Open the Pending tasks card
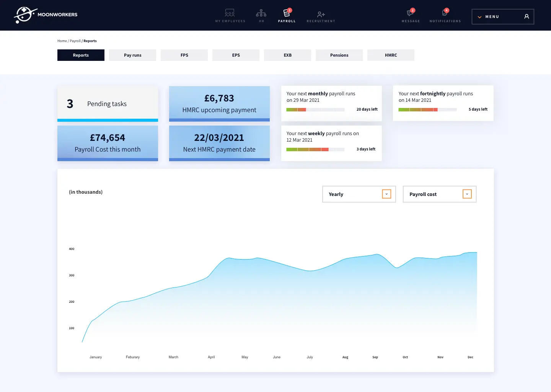The width and height of the screenshot is (551, 392). tap(108, 104)
